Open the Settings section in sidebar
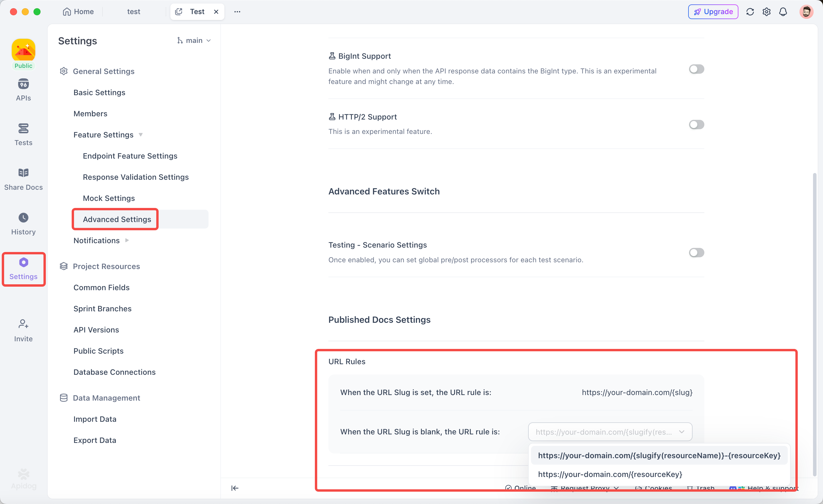The image size is (823, 504). (x=23, y=269)
